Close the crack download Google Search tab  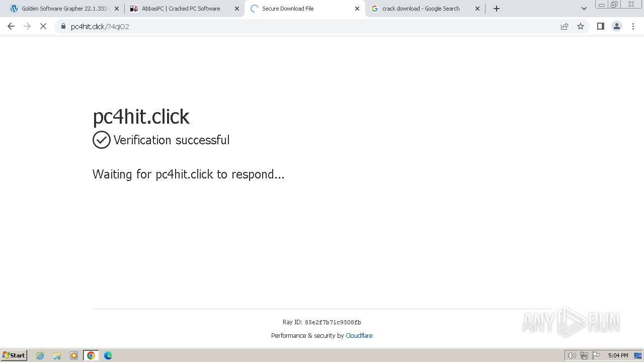tap(477, 9)
